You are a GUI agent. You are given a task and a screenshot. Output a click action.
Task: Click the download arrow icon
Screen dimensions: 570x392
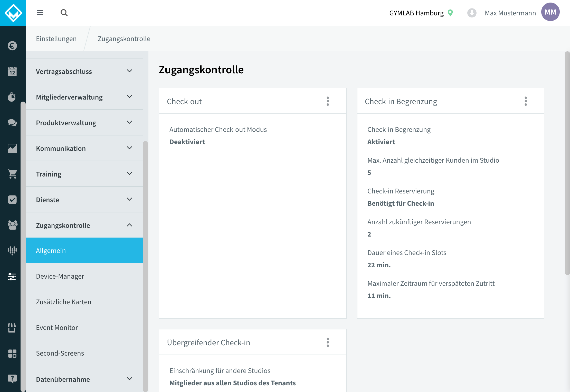coord(472,13)
